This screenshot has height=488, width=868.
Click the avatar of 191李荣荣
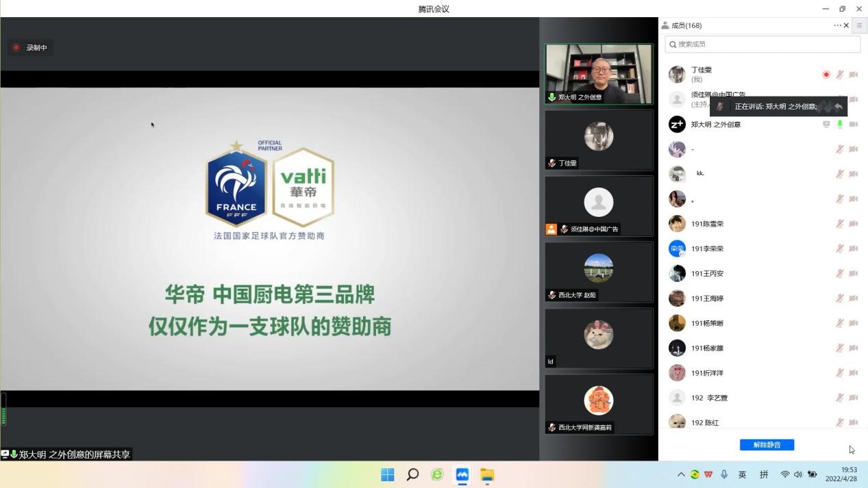point(677,248)
